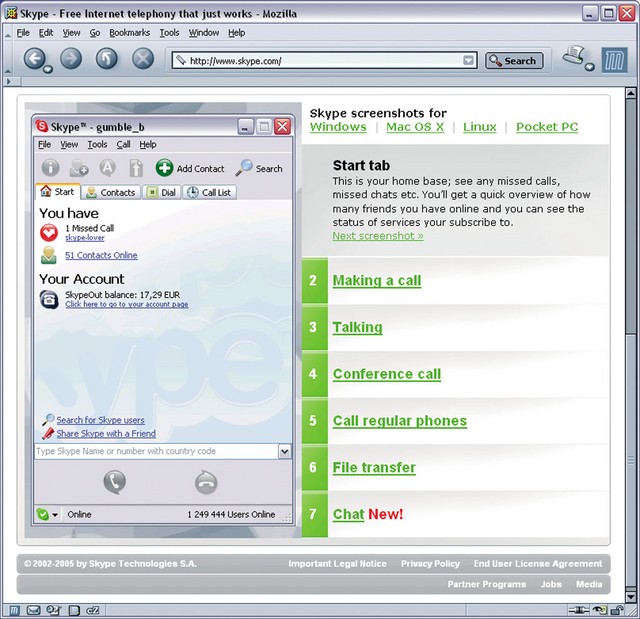The width and height of the screenshot is (640, 619).
Task: Click the contacts online person icon
Action: coord(49,255)
